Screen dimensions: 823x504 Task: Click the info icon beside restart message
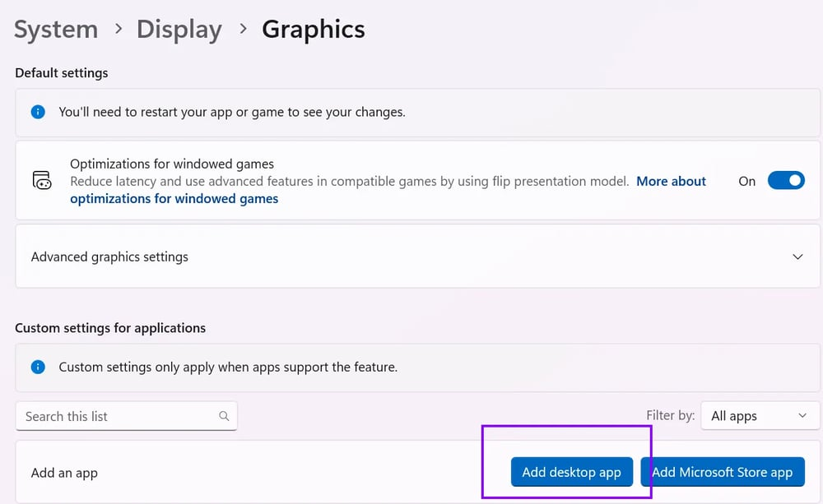pos(38,112)
